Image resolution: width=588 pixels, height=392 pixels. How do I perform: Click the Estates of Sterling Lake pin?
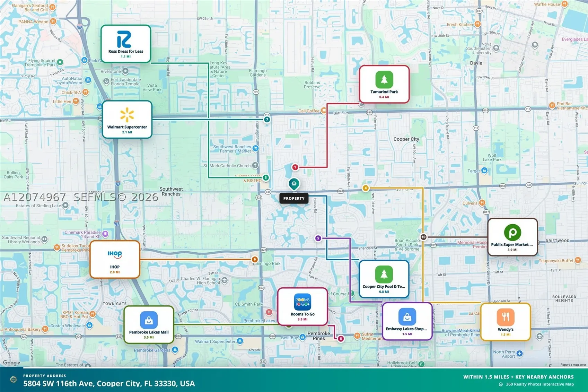[x=65, y=206]
